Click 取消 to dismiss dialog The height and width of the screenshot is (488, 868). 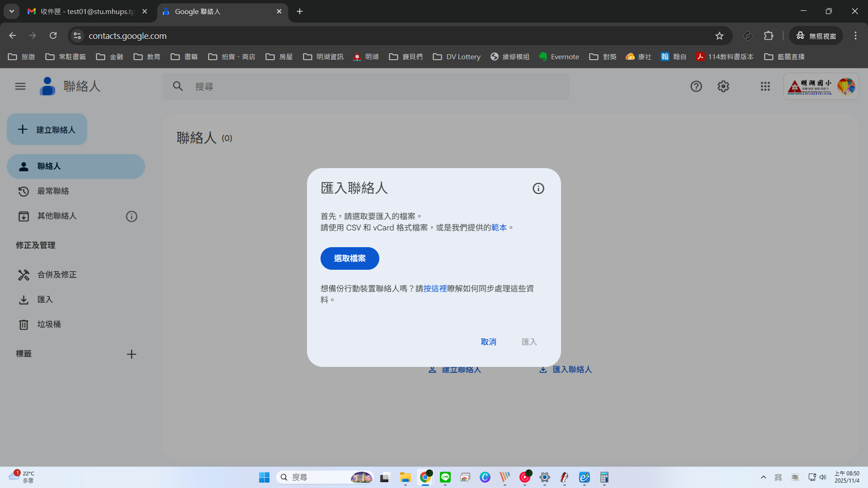488,342
